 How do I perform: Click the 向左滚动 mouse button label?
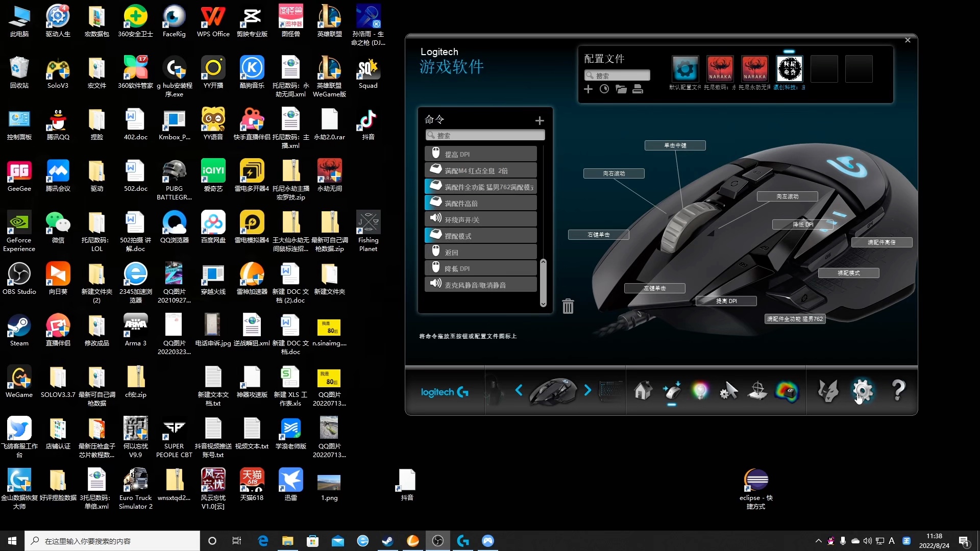click(x=787, y=196)
